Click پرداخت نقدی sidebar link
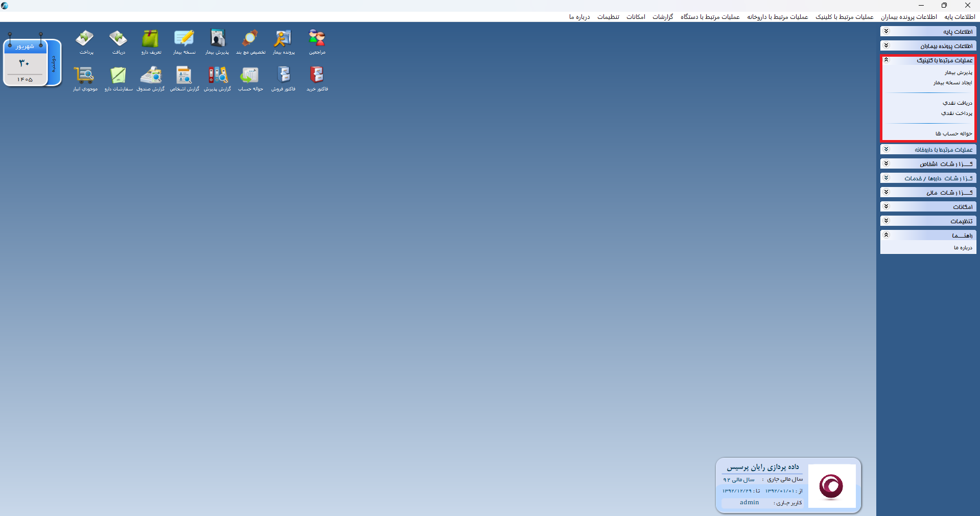 [x=956, y=113]
